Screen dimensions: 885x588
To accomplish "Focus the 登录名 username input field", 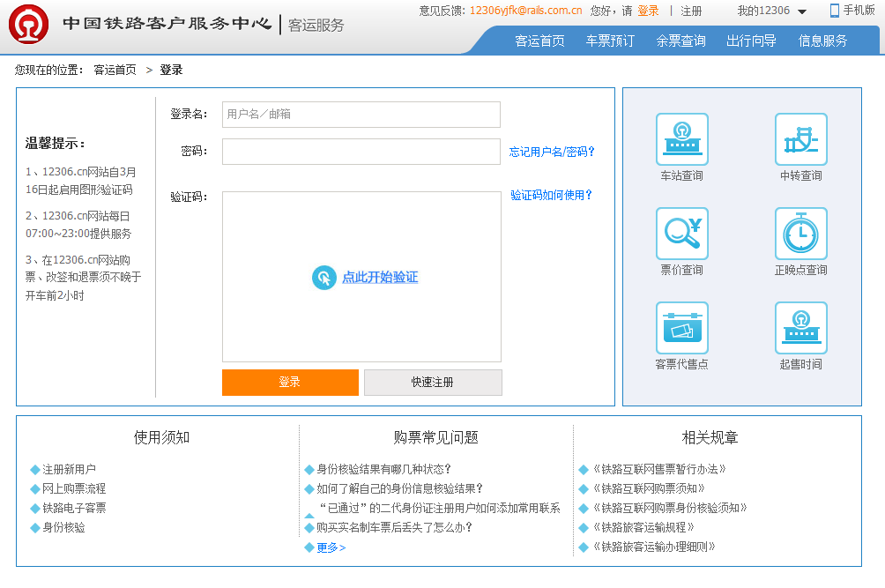I will click(x=361, y=115).
